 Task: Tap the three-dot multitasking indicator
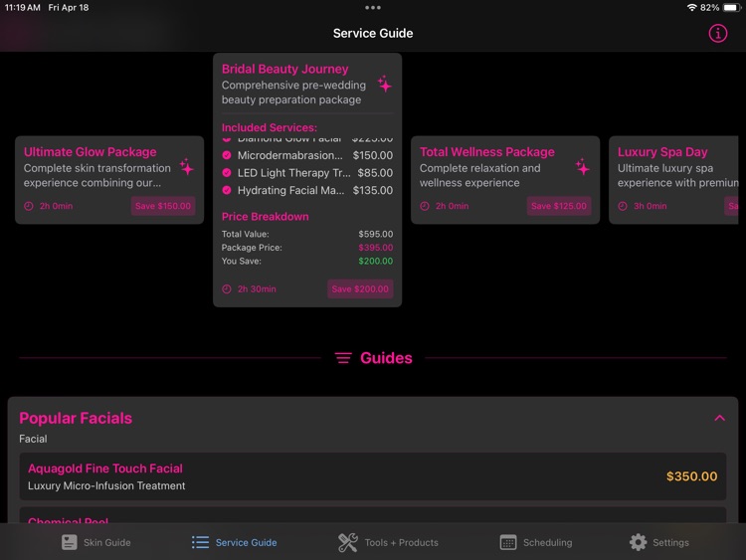coord(373,8)
